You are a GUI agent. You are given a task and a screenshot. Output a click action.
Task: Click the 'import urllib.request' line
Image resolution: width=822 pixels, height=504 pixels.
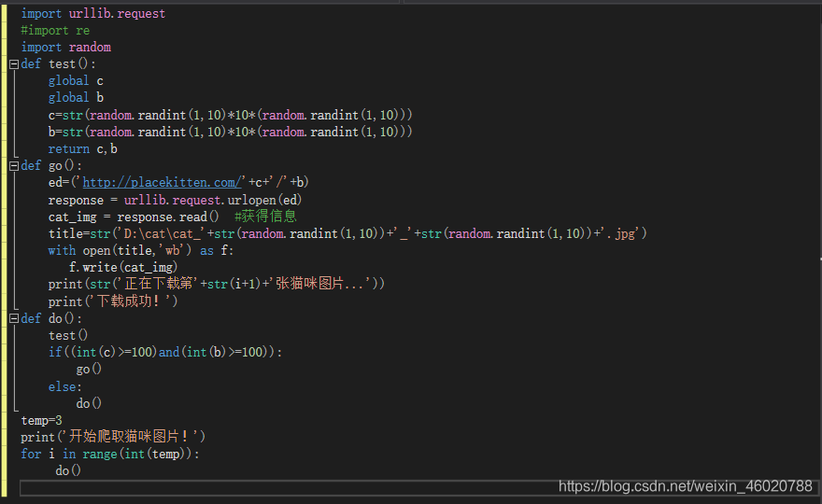(x=93, y=14)
